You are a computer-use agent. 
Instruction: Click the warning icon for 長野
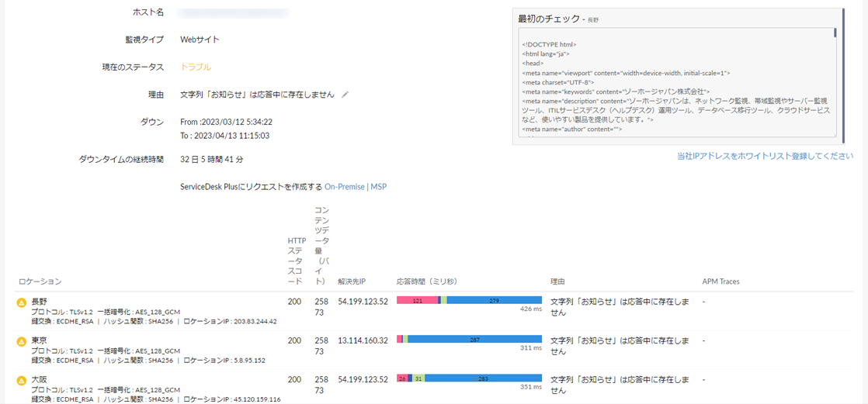pyautogui.click(x=22, y=302)
